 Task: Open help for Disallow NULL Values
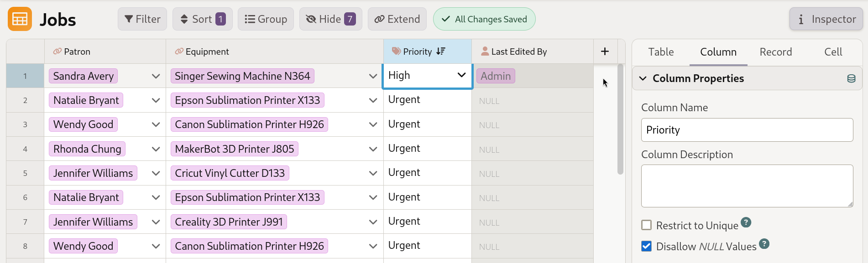(x=764, y=244)
